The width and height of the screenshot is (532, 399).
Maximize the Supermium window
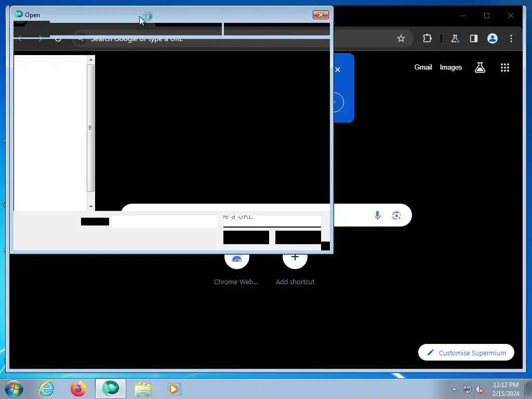tap(486, 16)
